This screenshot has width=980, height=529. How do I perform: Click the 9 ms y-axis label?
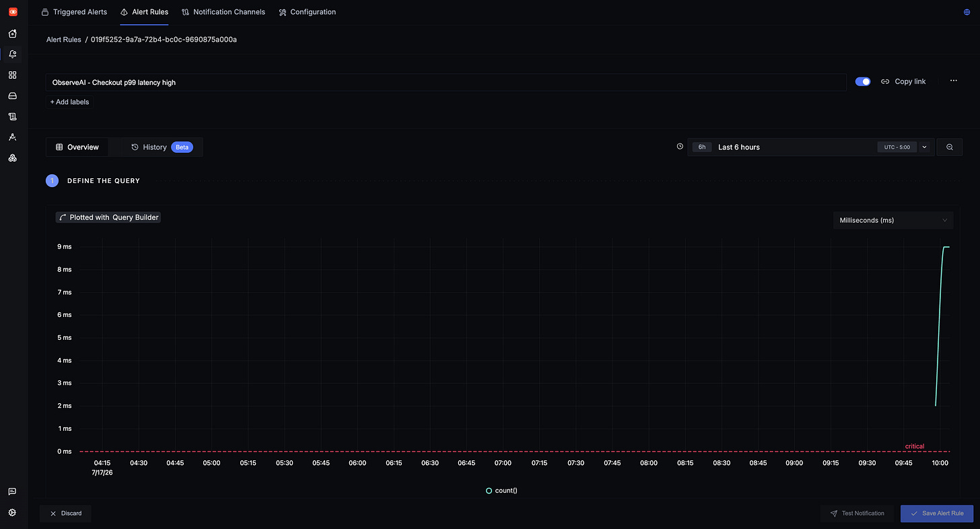click(x=64, y=246)
